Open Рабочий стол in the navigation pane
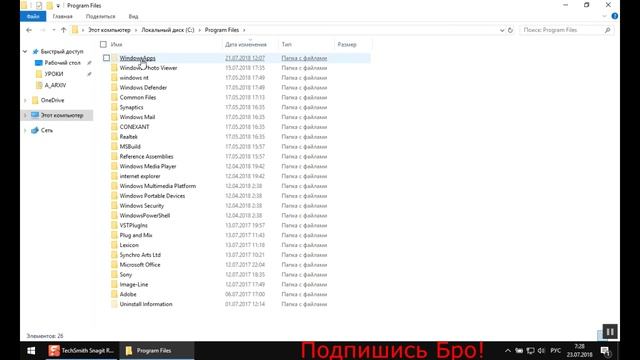640x360 pixels. pos(62,62)
